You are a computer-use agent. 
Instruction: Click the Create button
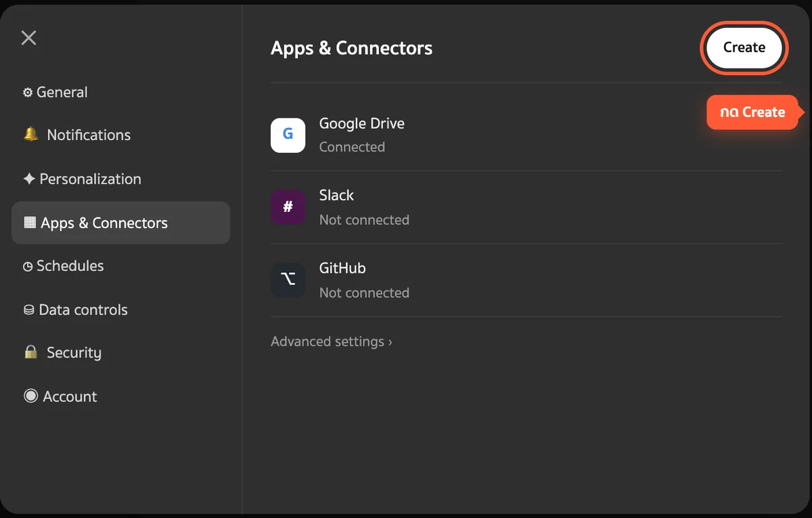point(744,47)
